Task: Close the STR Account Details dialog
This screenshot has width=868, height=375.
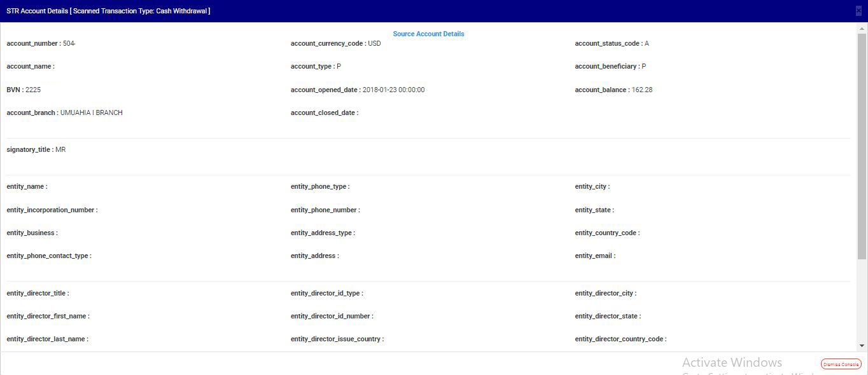Action: (x=858, y=11)
